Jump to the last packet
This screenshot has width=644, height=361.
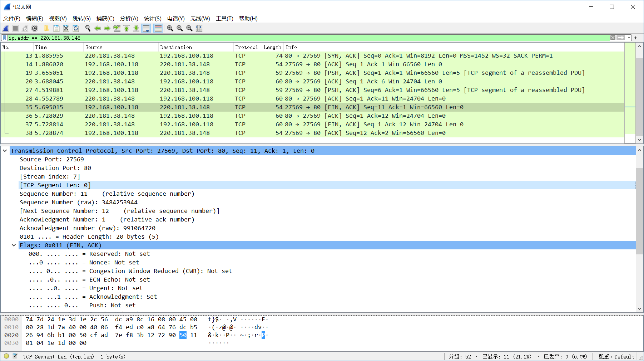pos(136,28)
